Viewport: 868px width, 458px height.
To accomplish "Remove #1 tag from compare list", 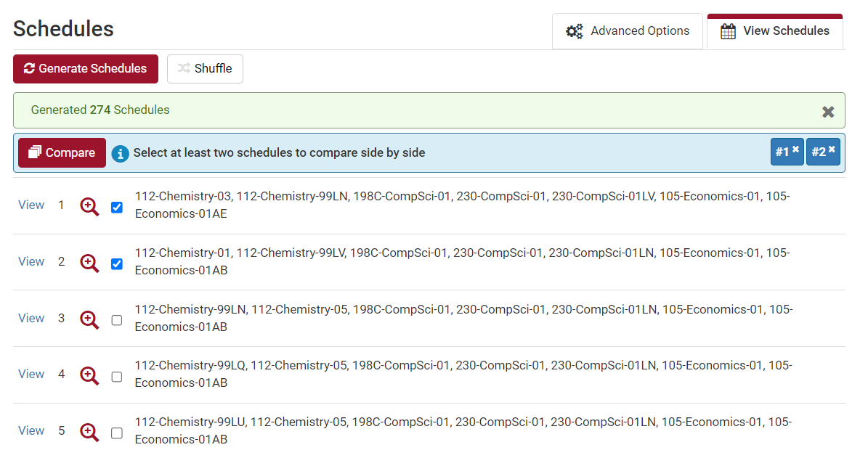I will (796, 150).
